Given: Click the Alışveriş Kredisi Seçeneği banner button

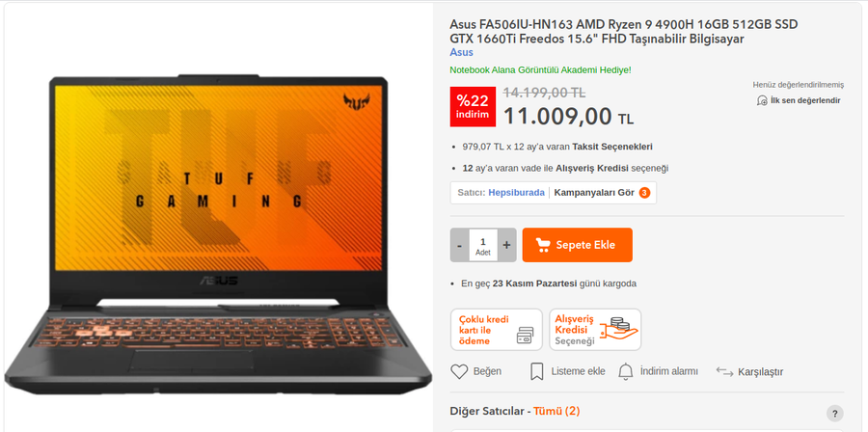Looking at the screenshot, I should pyautogui.click(x=595, y=330).
